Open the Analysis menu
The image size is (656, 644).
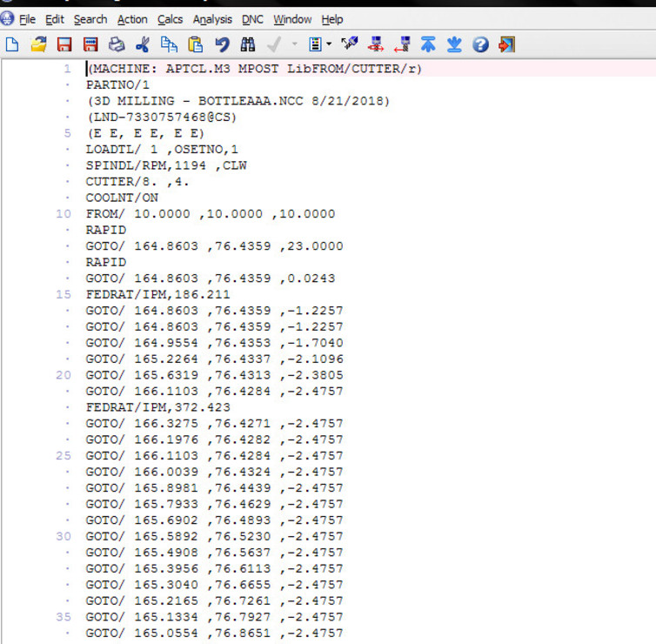click(x=212, y=19)
